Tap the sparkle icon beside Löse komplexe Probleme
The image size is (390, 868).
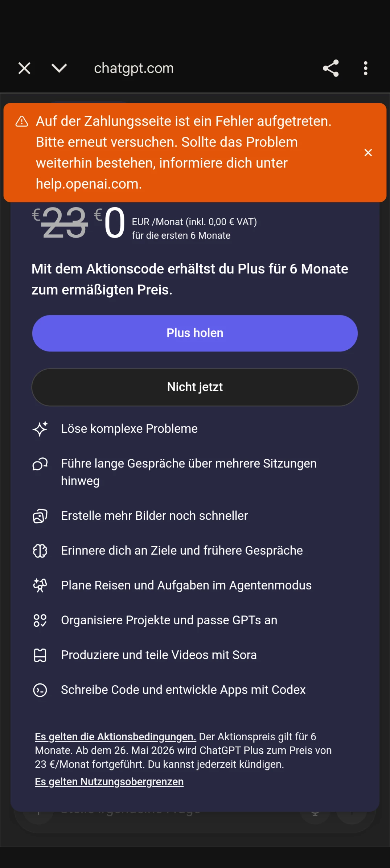click(40, 429)
